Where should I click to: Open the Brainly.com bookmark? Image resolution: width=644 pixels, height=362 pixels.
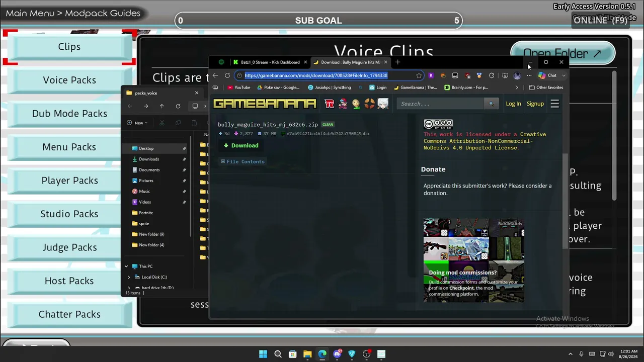[466, 87]
